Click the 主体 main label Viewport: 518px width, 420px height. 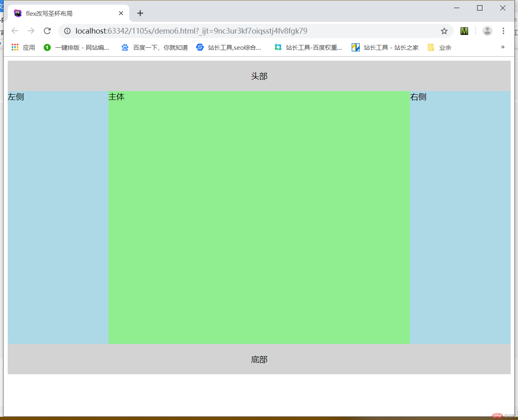pos(117,97)
